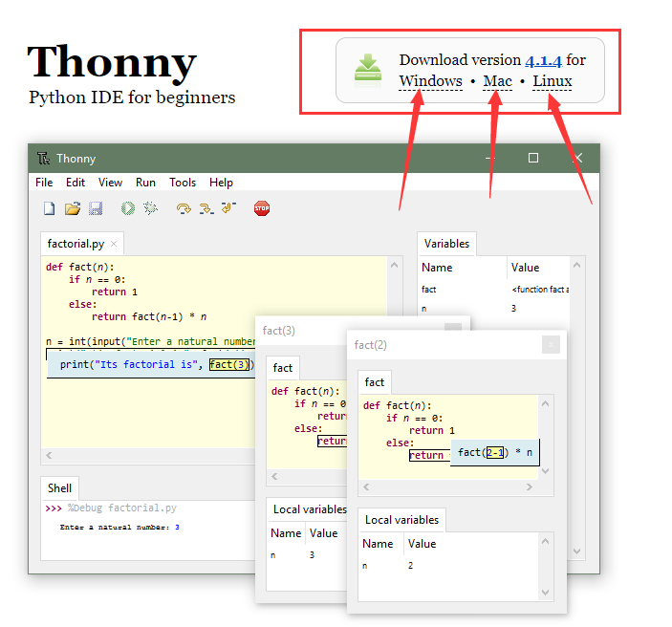Click the Name column header in Variables

coord(463,268)
